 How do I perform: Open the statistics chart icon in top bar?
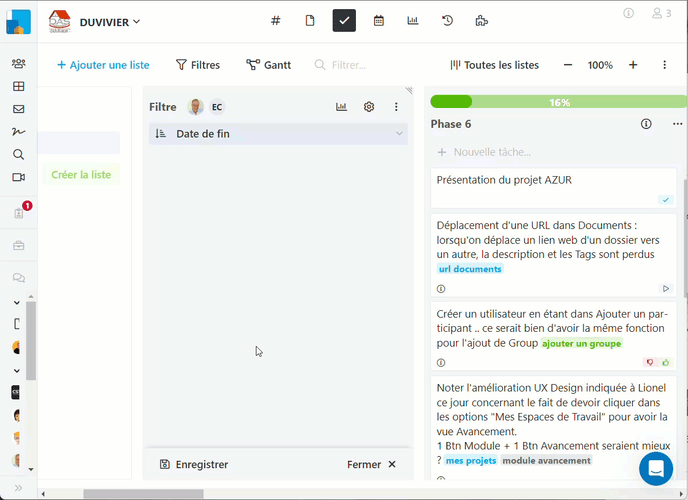pos(413,20)
